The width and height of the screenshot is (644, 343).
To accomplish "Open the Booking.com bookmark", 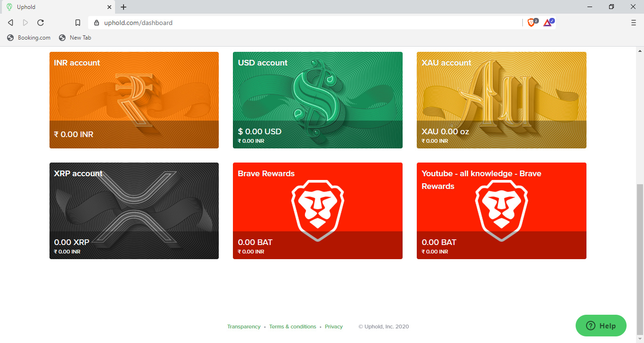I will pos(29,38).
